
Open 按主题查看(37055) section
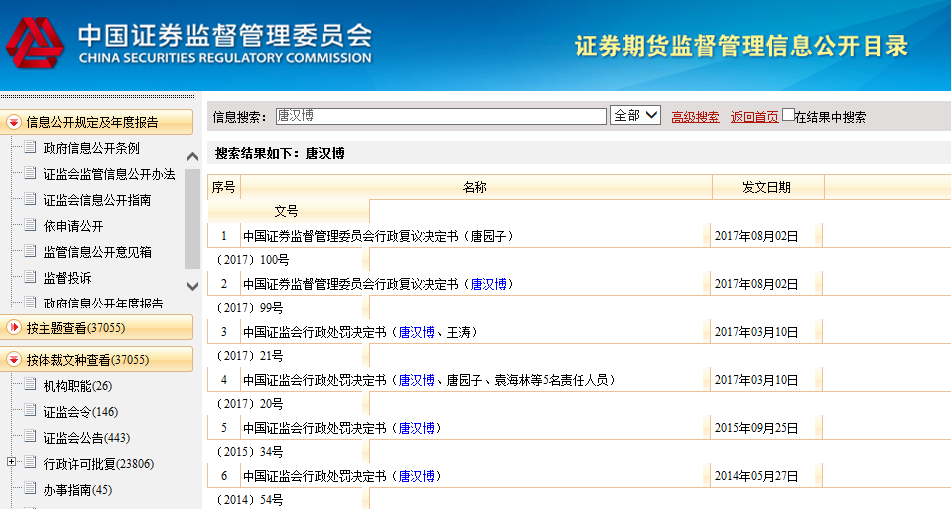(x=96, y=328)
